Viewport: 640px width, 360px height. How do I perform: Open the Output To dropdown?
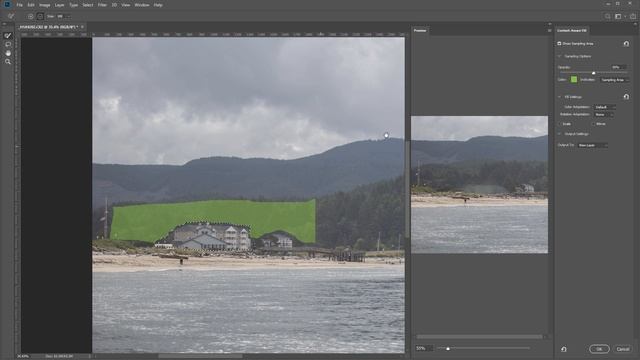(x=592, y=145)
